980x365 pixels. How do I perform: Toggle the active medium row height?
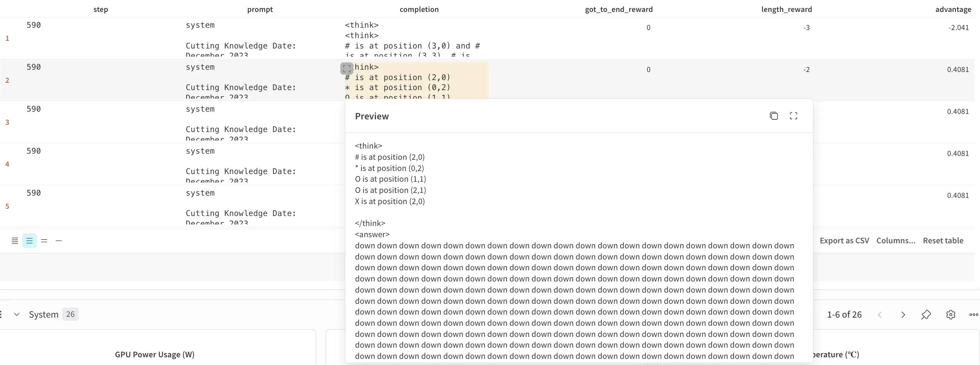[x=30, y=240]
